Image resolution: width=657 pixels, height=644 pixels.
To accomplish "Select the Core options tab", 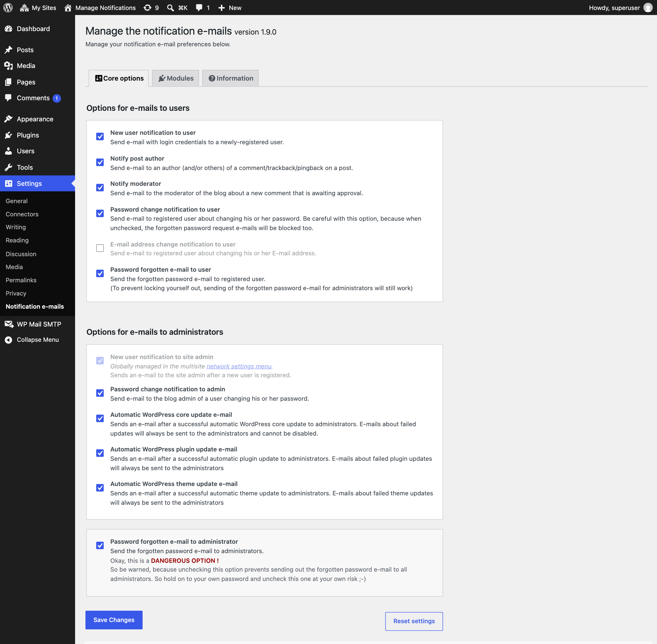I will (119, 78).
